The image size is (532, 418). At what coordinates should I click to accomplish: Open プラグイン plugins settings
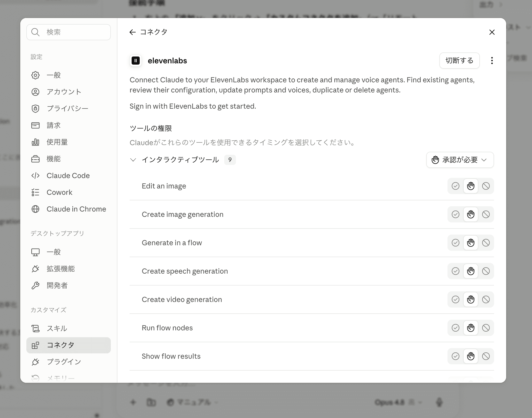pos(69,362)
